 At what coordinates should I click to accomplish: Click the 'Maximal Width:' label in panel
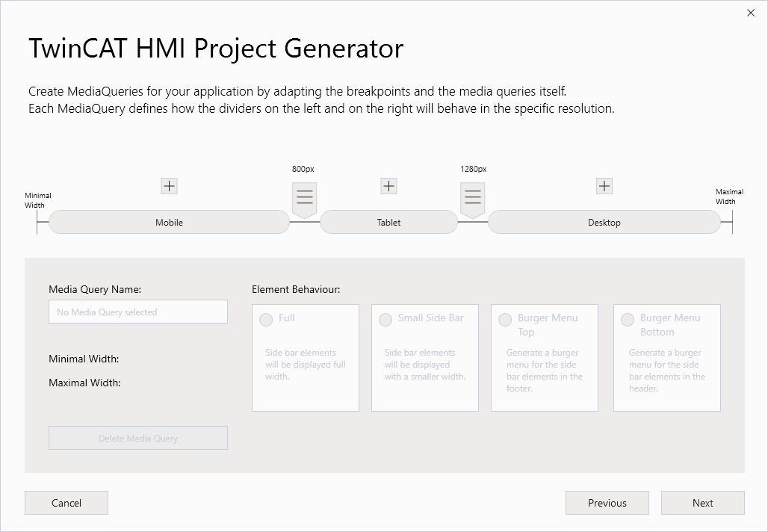[x=84, y=383]
